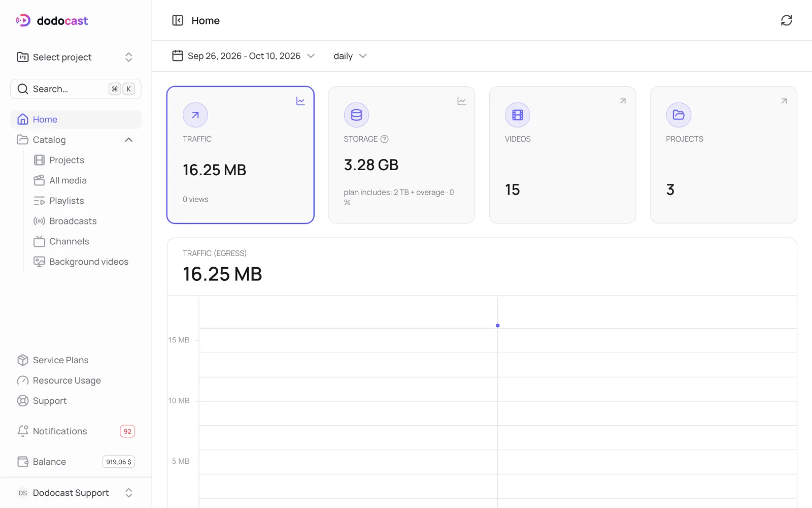The height and width of the screenshot is (508, 812).
Task: Click the Projects folder icon
Action: (x=679, y=115)
